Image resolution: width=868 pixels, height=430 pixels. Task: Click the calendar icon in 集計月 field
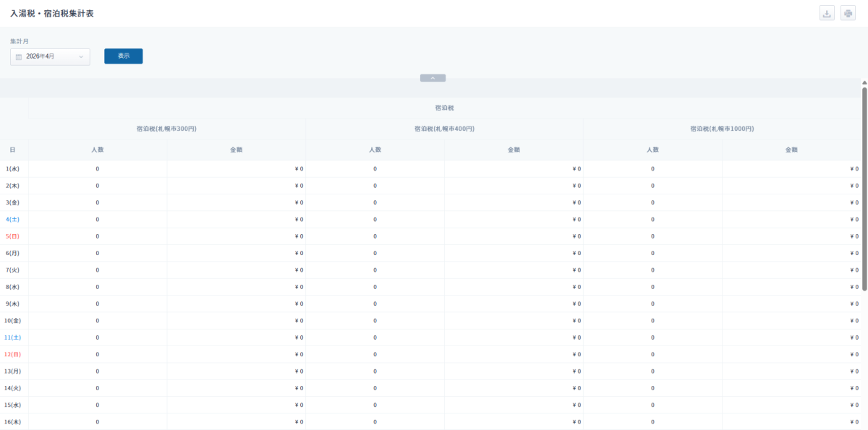point(19,56)
